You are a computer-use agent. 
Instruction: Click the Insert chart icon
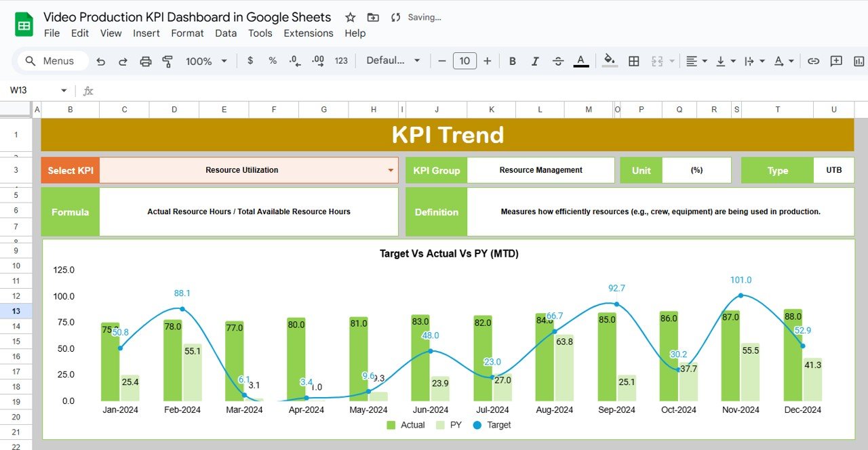pos(859,61)
